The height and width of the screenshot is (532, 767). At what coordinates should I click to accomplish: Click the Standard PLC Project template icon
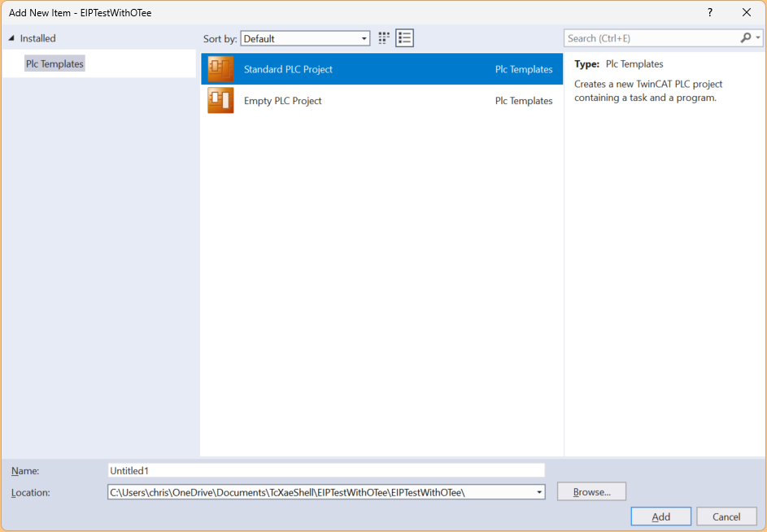point(220,69)
